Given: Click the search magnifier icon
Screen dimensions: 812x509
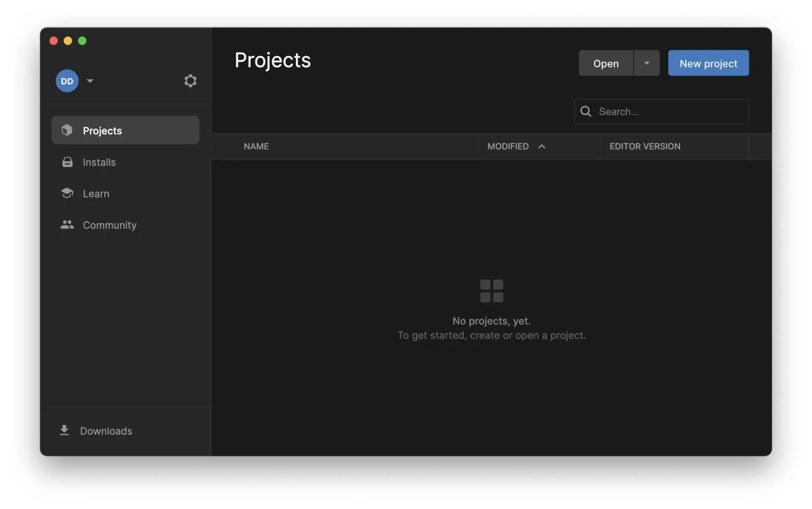Looking at the screenshot, I should click(586, 111).
